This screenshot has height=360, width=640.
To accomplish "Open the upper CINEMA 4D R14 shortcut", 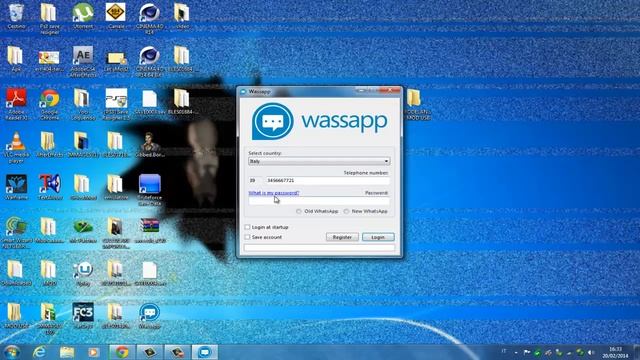I will (149, 17).
